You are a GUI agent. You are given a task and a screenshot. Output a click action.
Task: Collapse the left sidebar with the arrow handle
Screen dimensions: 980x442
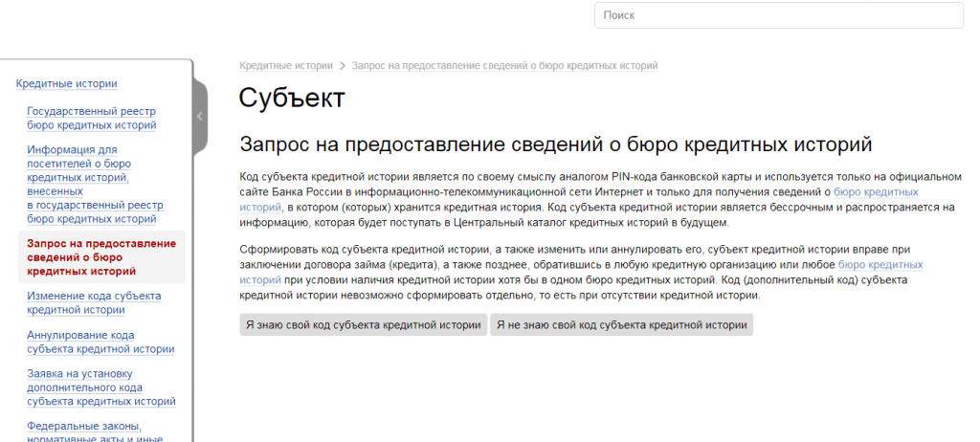click(200, 116)
